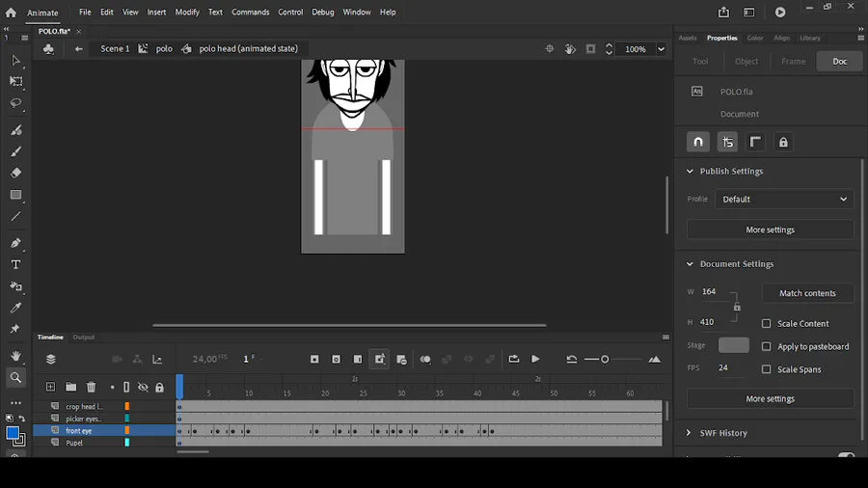Choose the Eyedropper tool

pyautogui.click(x=15, y=308)
